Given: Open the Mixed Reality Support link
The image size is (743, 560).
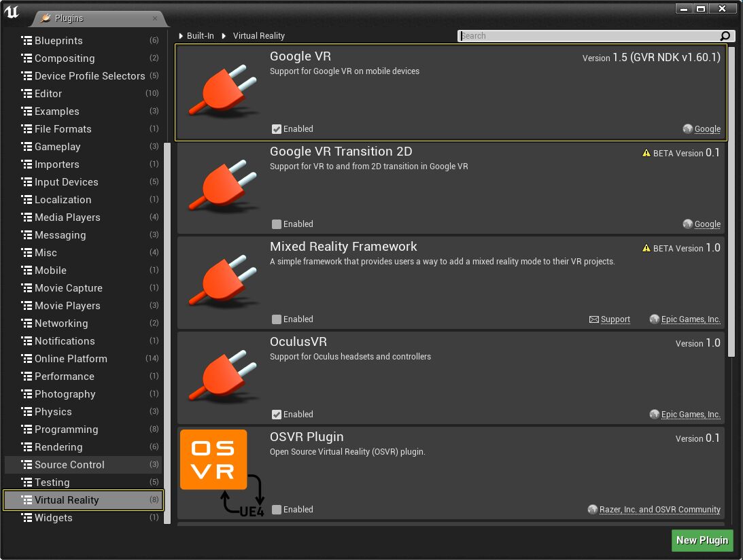Looking at the screenshot, I should (x=609, y=319).
